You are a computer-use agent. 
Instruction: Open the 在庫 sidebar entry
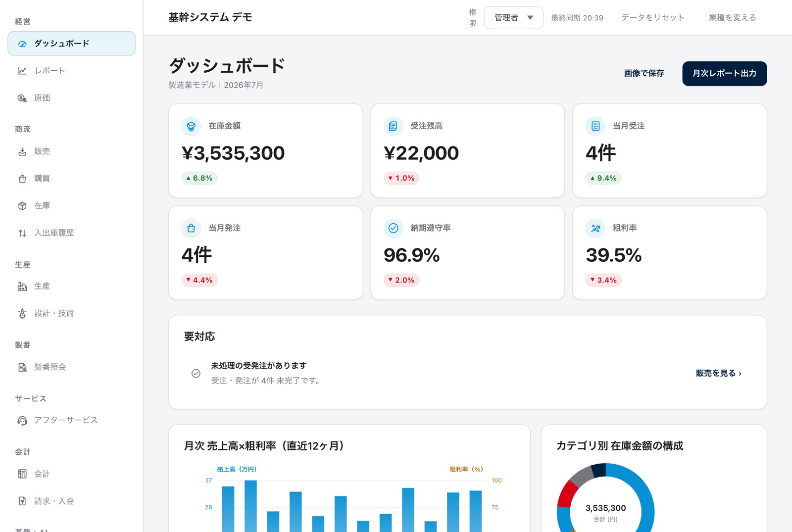[x=71, y=206]
